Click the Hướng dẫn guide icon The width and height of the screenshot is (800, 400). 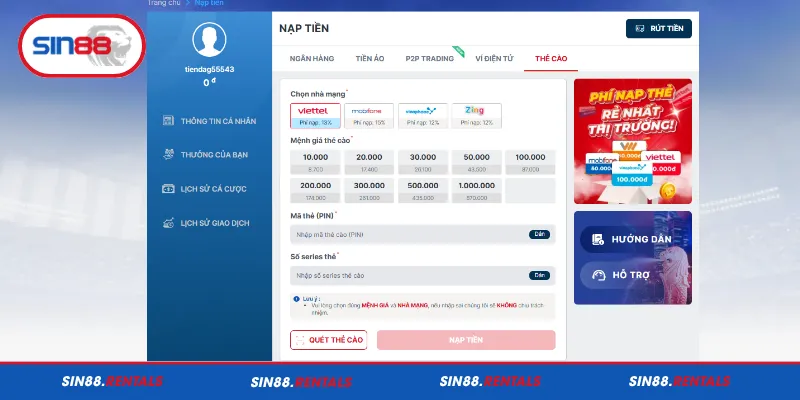(598, 239)
